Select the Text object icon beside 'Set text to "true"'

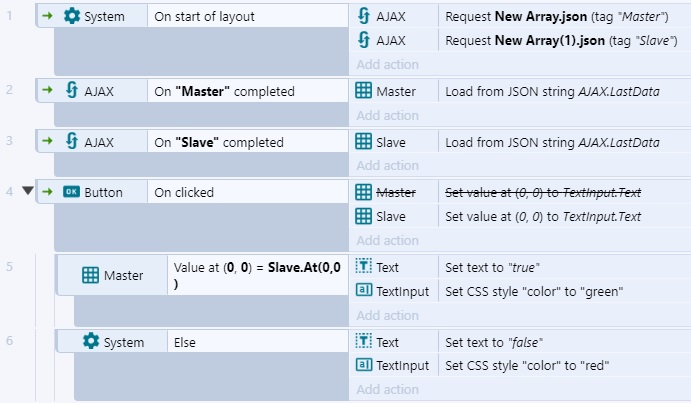(x=364, y=266)
